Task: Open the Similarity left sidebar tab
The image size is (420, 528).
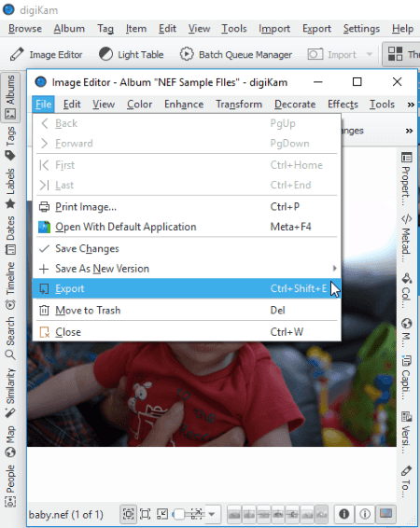Action: pyautogui.click(x=10, y=393)
